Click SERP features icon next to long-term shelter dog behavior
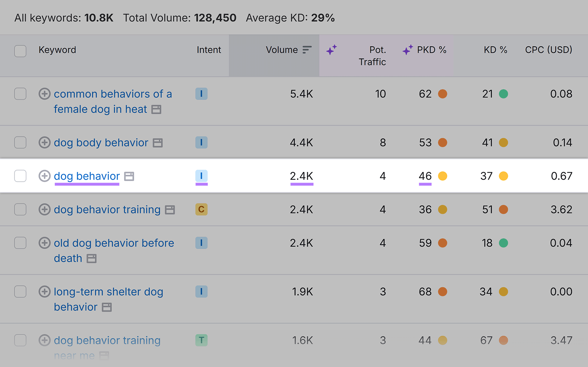 [107, 307]
